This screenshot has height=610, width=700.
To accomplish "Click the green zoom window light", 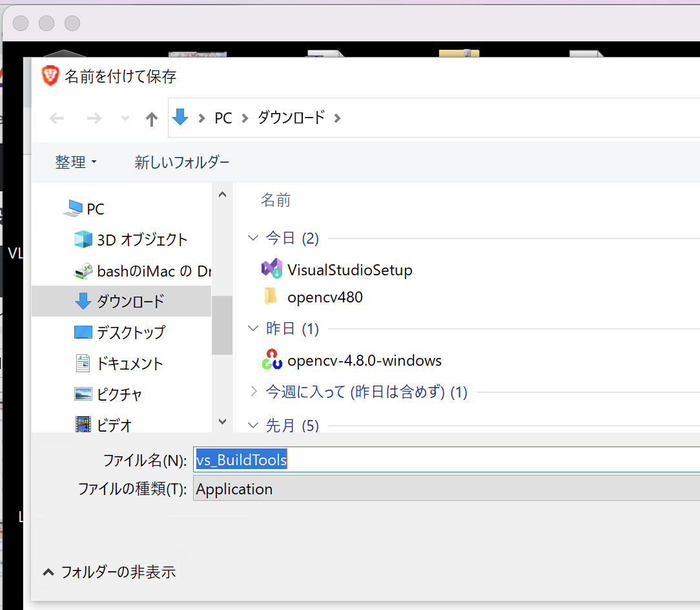I will coord(72,23).
